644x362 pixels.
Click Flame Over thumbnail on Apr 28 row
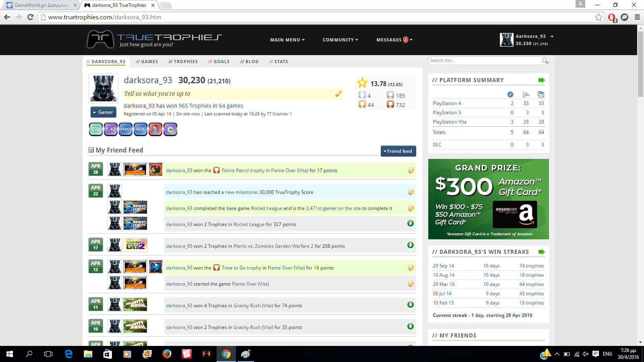click(x=135, y=169)
